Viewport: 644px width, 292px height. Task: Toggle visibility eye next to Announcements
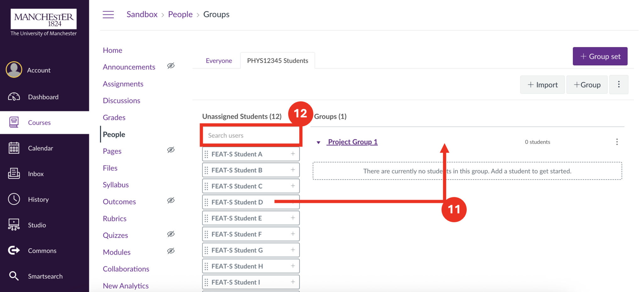coord(171,66)
